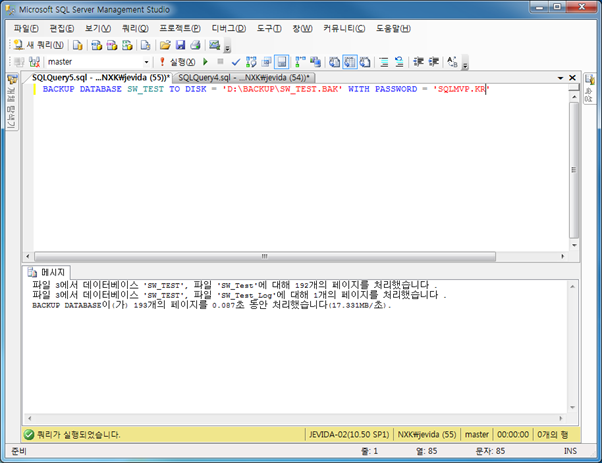
Task: Click the New Query (새 쿼리) button
Action: click(x=38, y=45)
